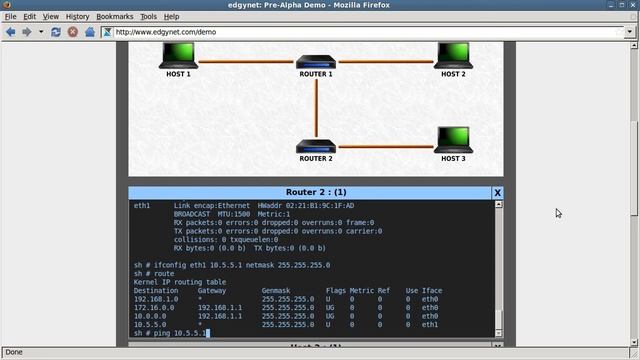
Task: Click the page vertical scrollbar thumb
Action: (633, 168)
